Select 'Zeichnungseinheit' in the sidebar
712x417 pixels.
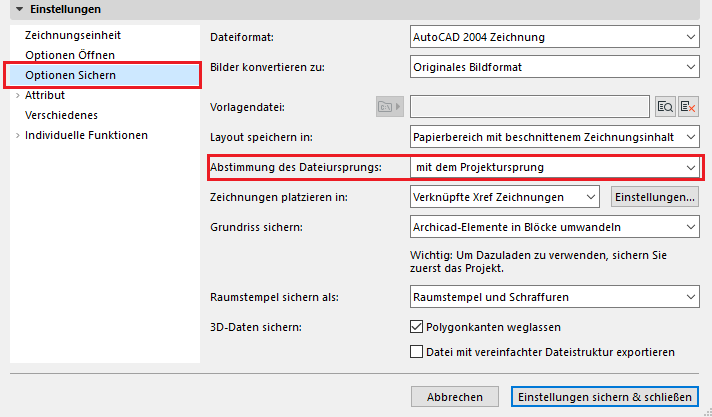tap(68, 35)
